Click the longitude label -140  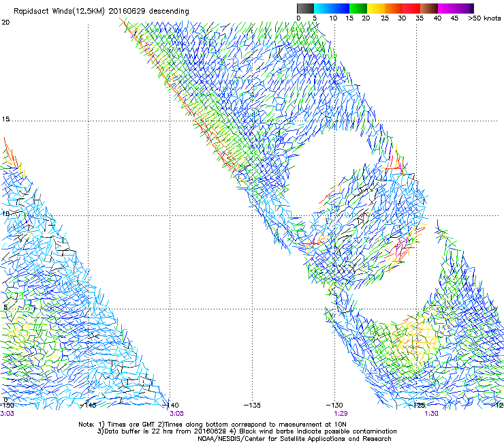(171, 405)
